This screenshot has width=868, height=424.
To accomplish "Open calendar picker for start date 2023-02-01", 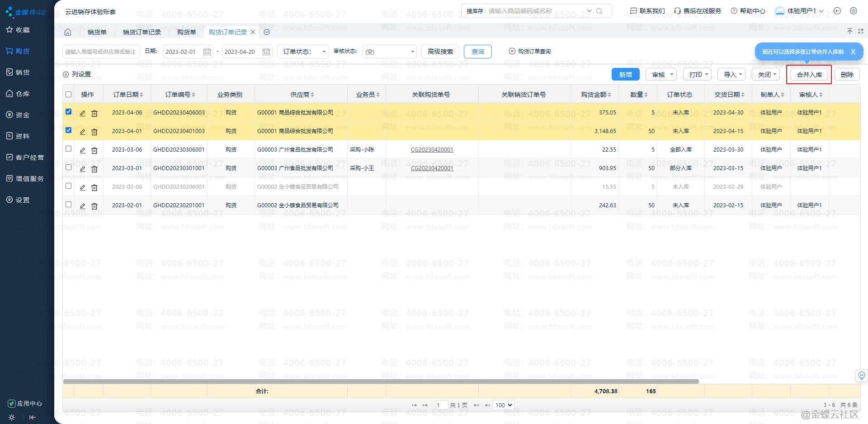I will [x=207, y=52].
